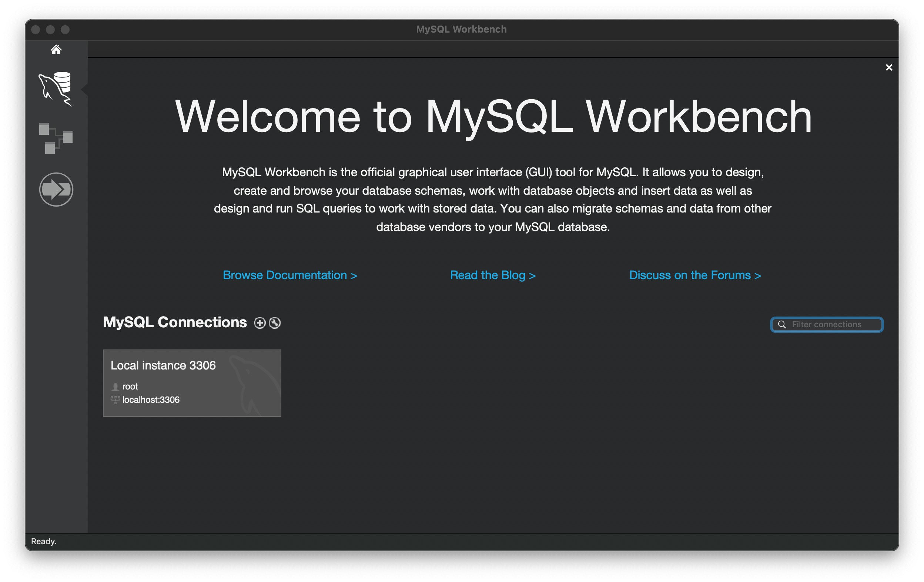The image size is (924, 582).
Task: Open the Models view in sidebar
Action: 56,138
